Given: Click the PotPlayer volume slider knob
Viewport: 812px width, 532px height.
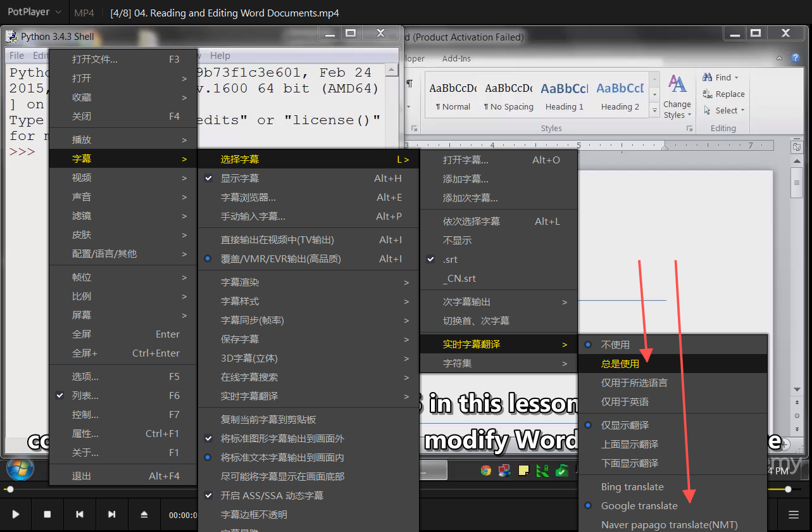Looking at the screenshot, I should pos(788,489).
